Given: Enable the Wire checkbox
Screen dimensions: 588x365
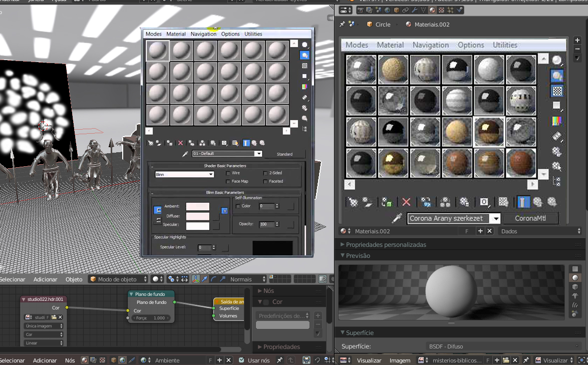Looking at the screenshot, I should (x=228, y=173).
